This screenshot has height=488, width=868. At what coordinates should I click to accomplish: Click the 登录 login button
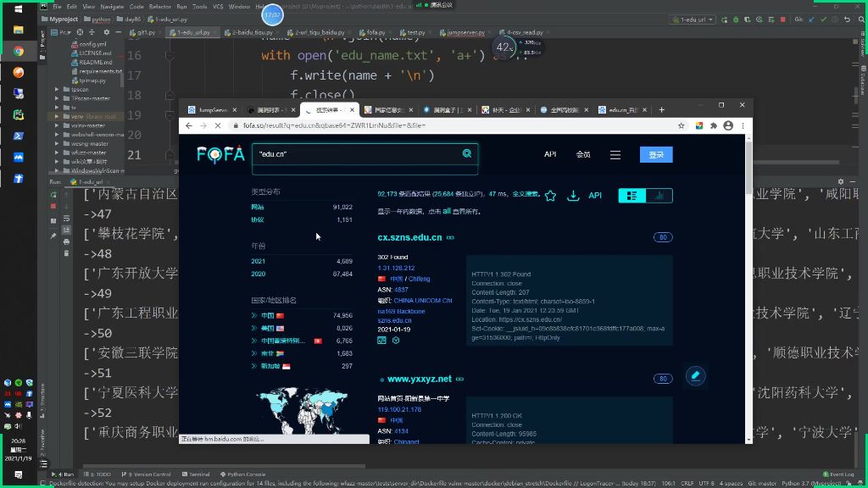pyautogui.click(x=656, y=155)
